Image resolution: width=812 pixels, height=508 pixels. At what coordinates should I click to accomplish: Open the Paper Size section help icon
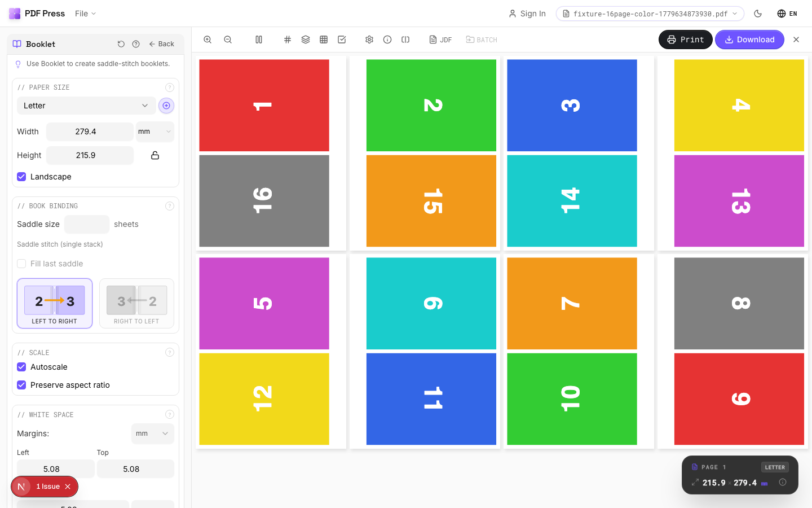169,87
